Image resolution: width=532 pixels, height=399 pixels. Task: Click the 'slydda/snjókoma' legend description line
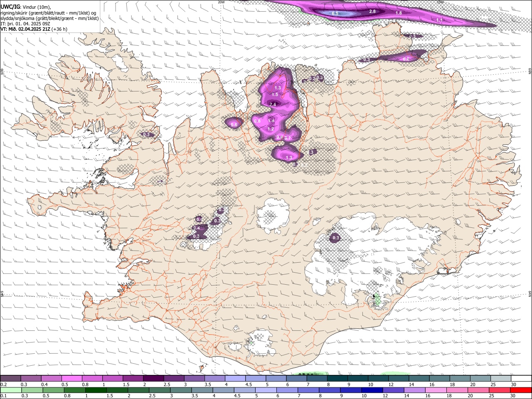pyautogui.click(x=49, y=18)
